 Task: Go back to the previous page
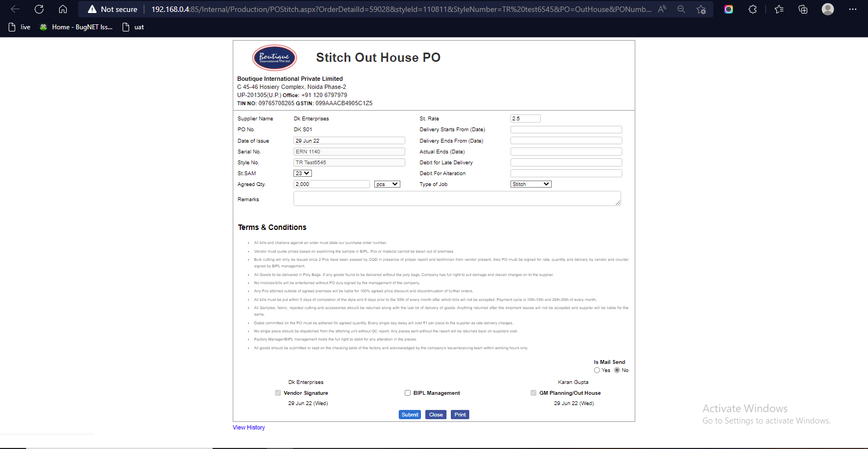pyautogui.click(x=15, y=9)
